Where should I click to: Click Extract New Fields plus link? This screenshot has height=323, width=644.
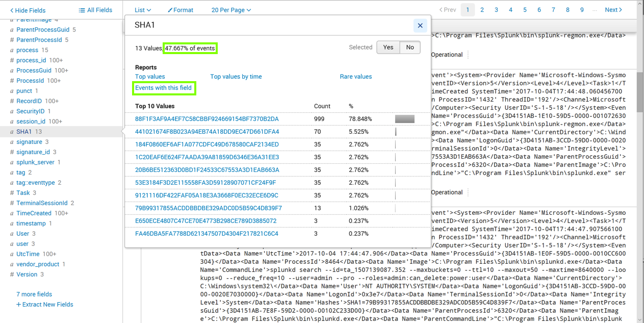(44, 305)
